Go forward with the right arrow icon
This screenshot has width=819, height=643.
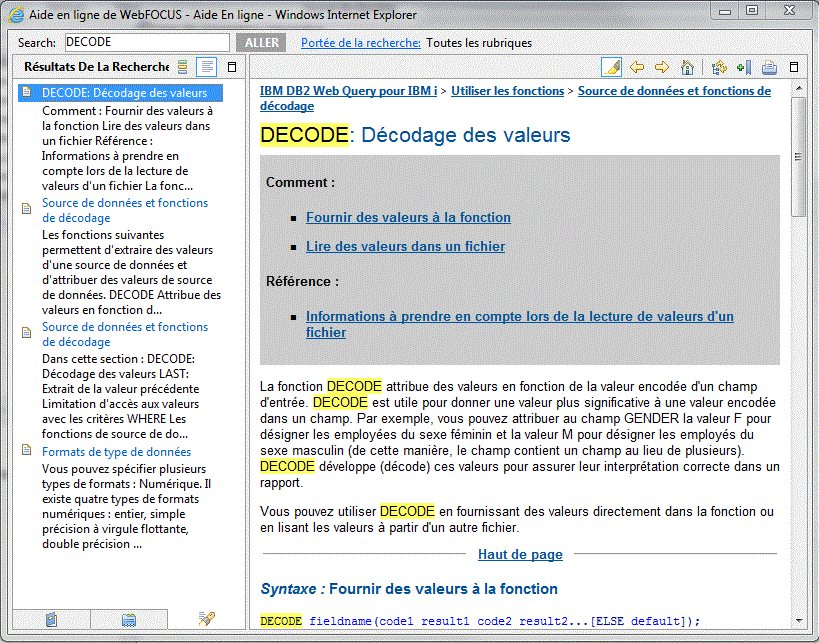coord(662,67)
